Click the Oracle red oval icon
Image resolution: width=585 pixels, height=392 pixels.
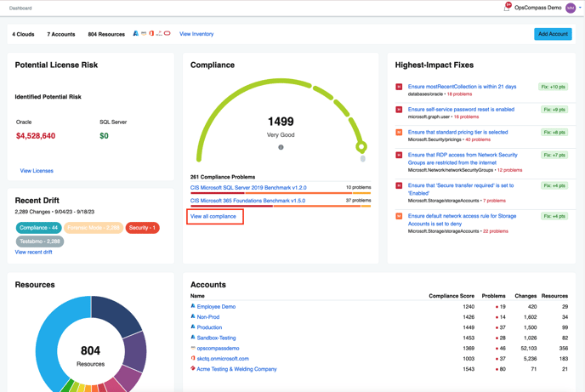click(x=168, y=33)
